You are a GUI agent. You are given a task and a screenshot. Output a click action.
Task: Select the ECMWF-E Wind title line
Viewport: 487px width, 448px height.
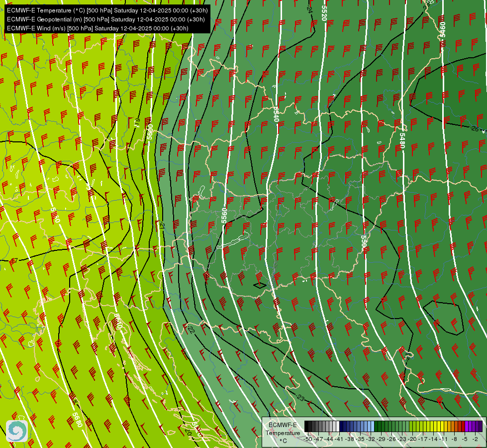click(97, 28)
